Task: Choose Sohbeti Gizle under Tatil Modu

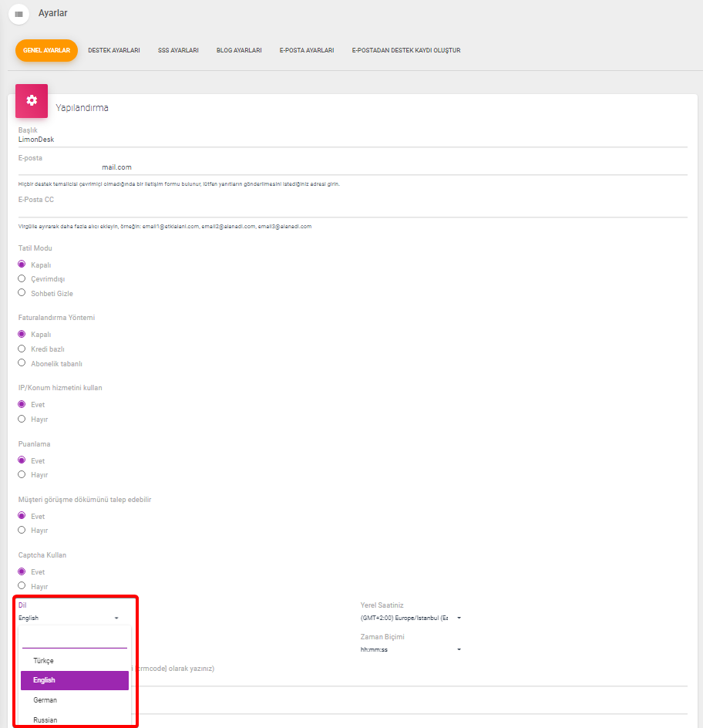Action: 22,293
